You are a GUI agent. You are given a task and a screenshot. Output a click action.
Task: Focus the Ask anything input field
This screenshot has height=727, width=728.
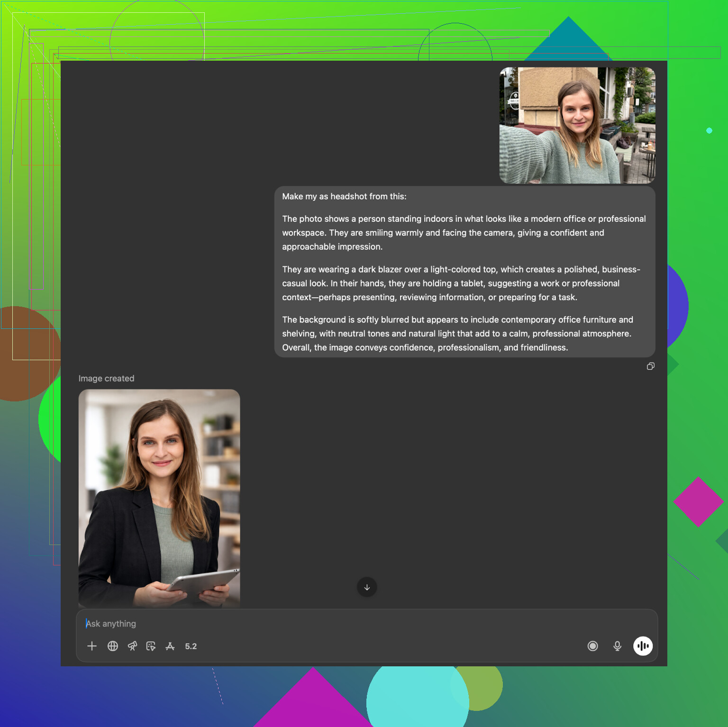tap(332, 624)
